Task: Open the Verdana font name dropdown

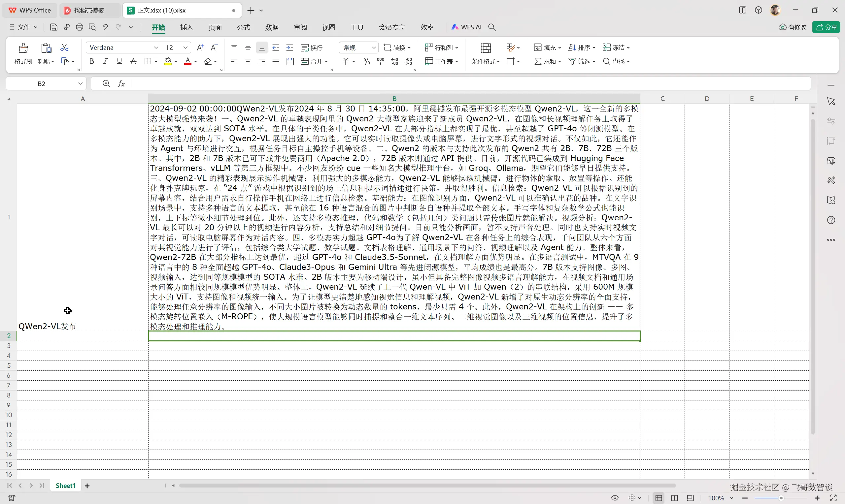Action: click(156, 47)
